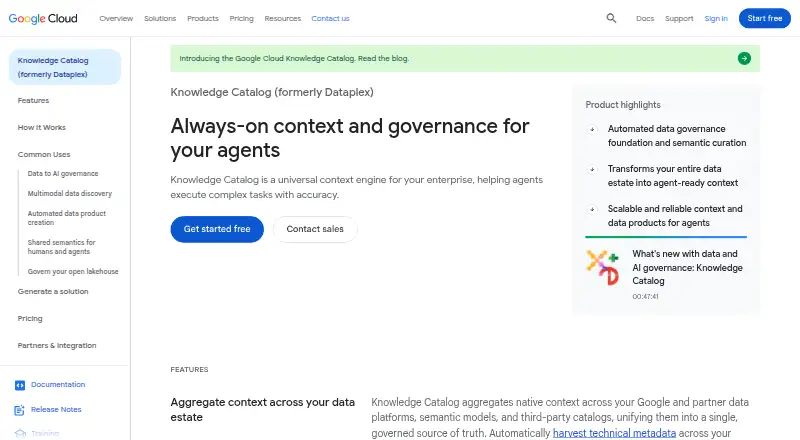
Task: Select Data to AI governance sidebar item
Action: tap(63, 174)
